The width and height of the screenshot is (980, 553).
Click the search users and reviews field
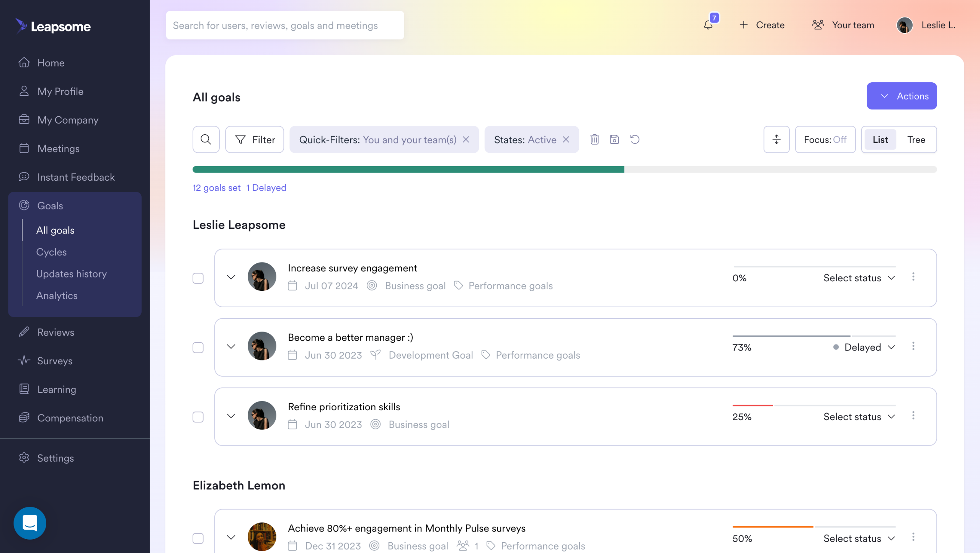[285, 25]
